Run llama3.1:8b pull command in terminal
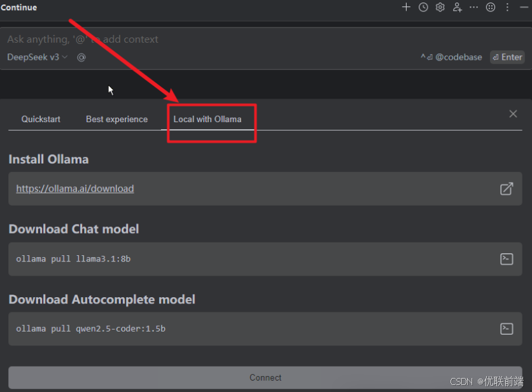 (507, 259)
